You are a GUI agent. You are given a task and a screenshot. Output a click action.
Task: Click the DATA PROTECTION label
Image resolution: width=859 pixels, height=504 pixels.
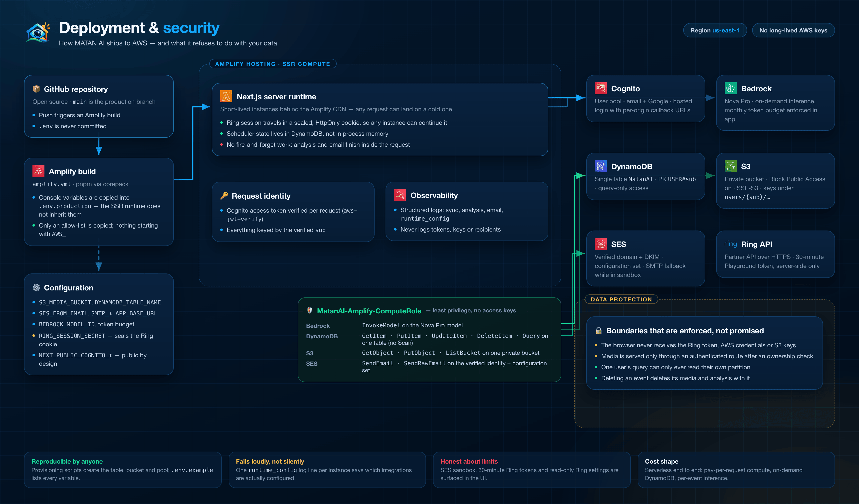coord(621,299)
